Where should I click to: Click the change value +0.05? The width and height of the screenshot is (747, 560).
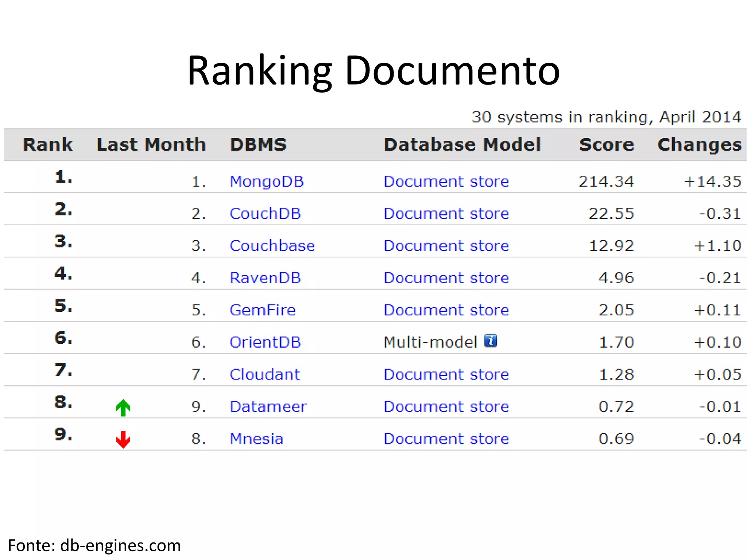pos(717,374)
